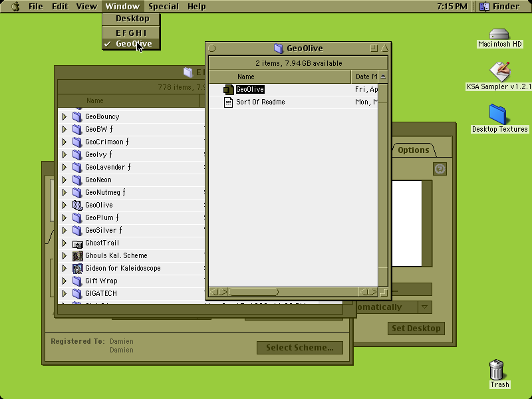Click the 'Ghouls Kal. Scheme' file name
This screenshot has height=399, width=532.
pyautogui.click(x=116, y=256)
